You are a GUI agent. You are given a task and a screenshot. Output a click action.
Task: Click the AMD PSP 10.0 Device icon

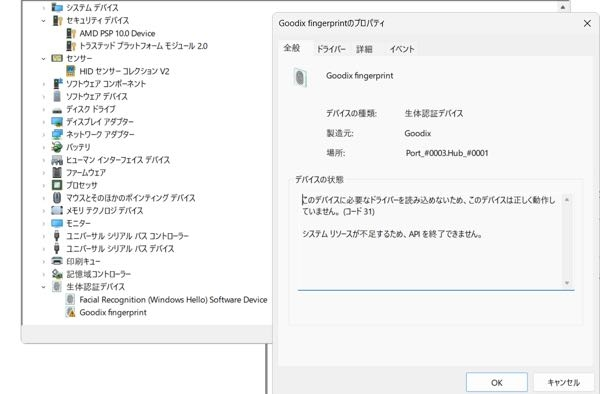[x=71, y=33]
